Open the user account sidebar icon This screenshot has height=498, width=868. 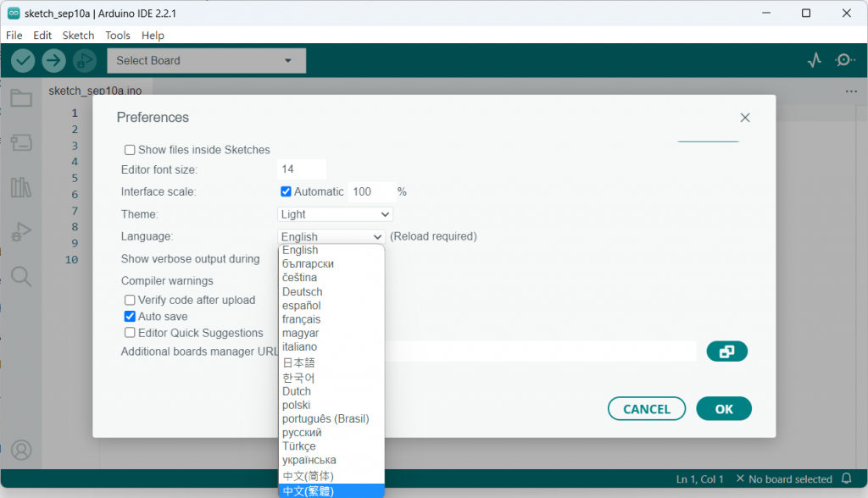(x=21, y=450)
